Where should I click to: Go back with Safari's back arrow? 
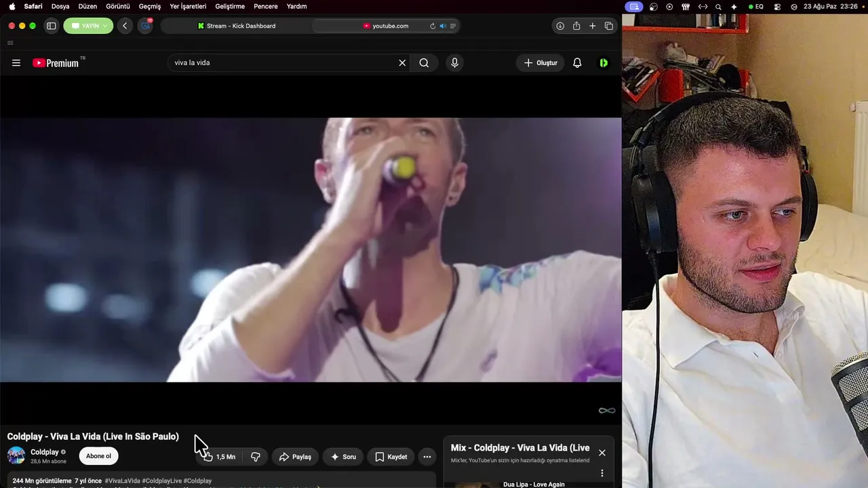pos(125,26)
